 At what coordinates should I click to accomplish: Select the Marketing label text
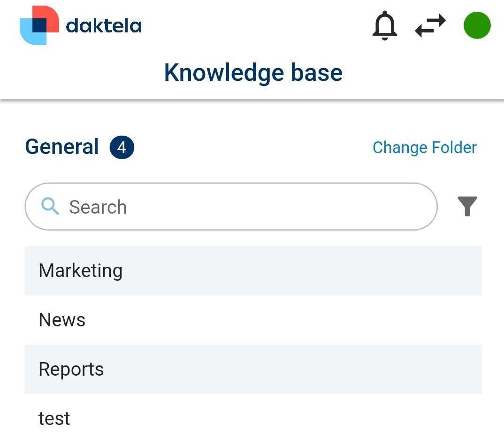[80, 271]
